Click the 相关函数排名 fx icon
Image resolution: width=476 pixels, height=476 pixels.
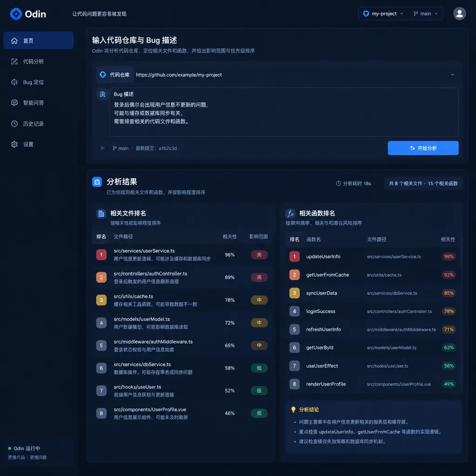click(x=291, y=213)
